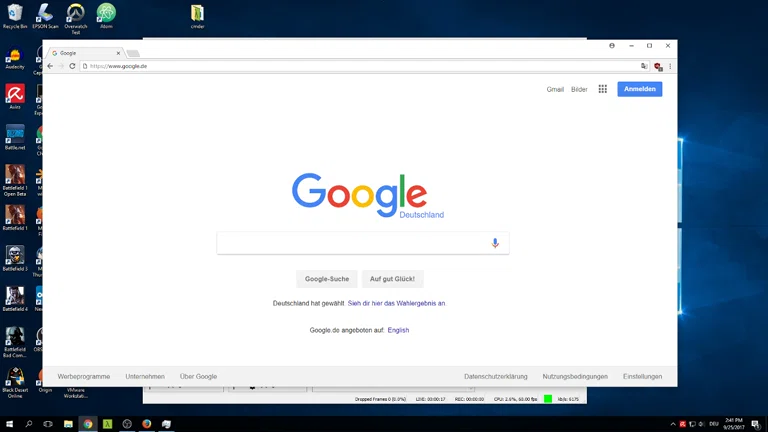This screenshot has width=768, height=432.
Task: Select the Google browser tab
Action: point(84,53)
